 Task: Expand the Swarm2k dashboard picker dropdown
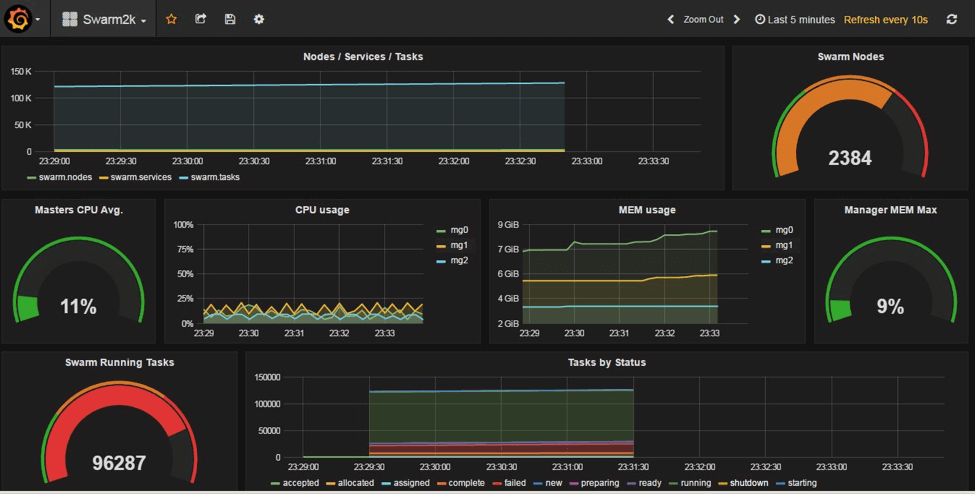[105, 20]
